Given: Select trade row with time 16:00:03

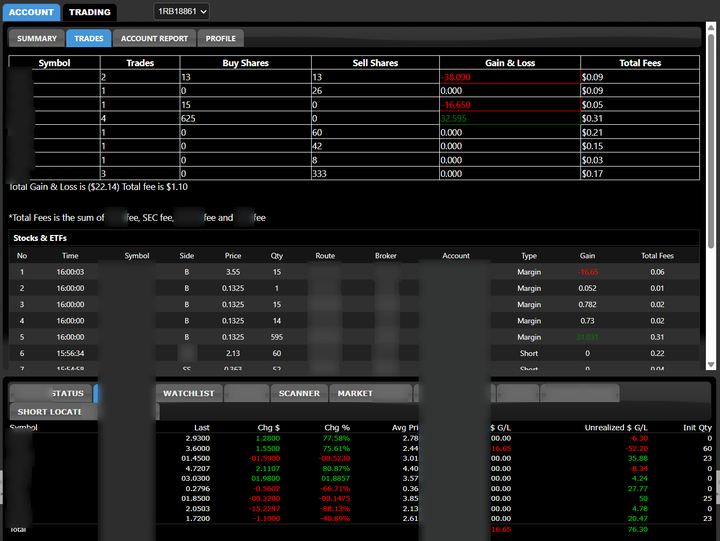Looking at the screenshot, I should [x=354, y=272].
